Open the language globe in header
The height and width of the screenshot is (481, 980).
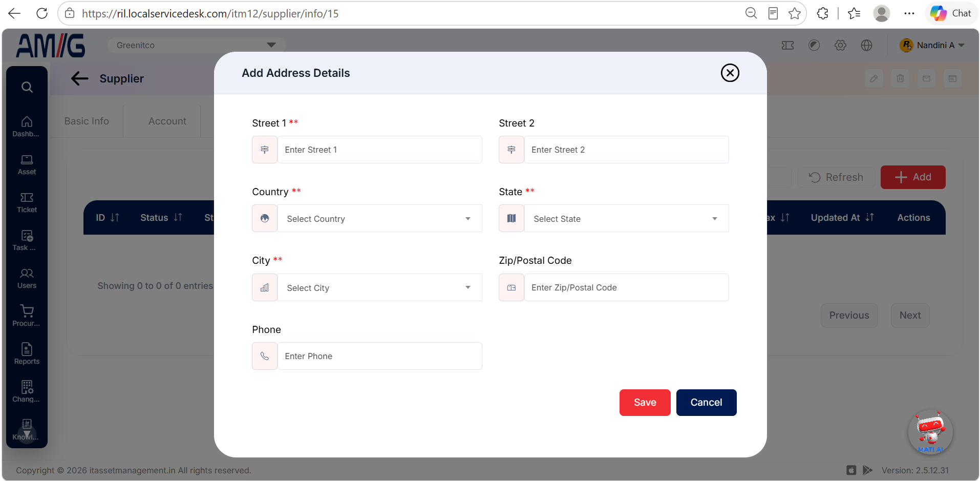866,45
